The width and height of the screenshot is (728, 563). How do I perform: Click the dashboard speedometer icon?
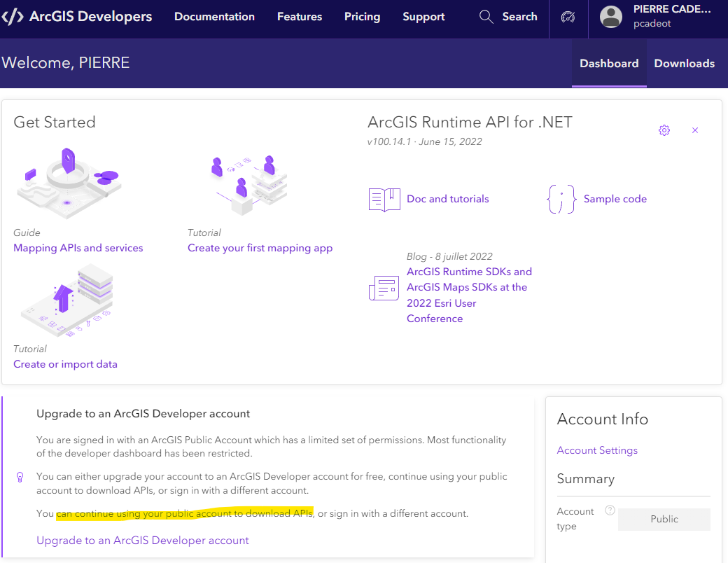[568, 17]
